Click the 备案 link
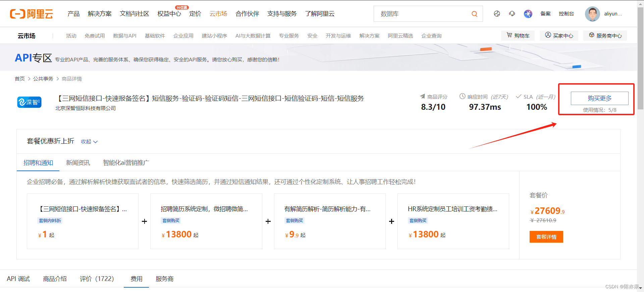This screenshot has width=644, height=292. pyautogui.click(x=545, y=14)
